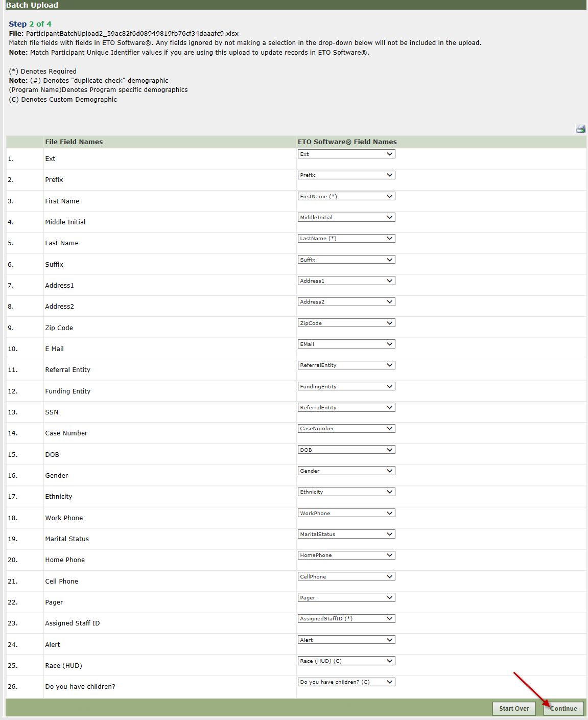Open the Suffix mapping dropdown
Screen dimensions: 588x720
tap(346, 260)
